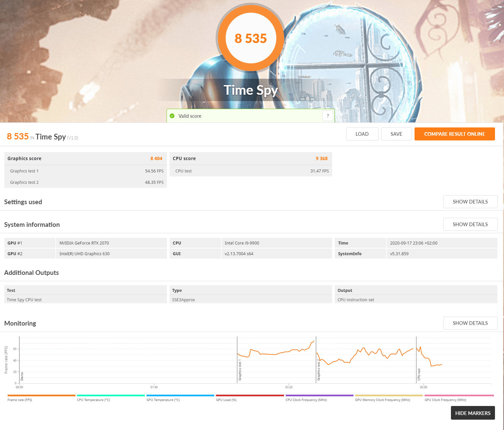Click the green valid score checkmark icon
The width and height of the screenshot is (504, 430).
[x=172, y=116]
